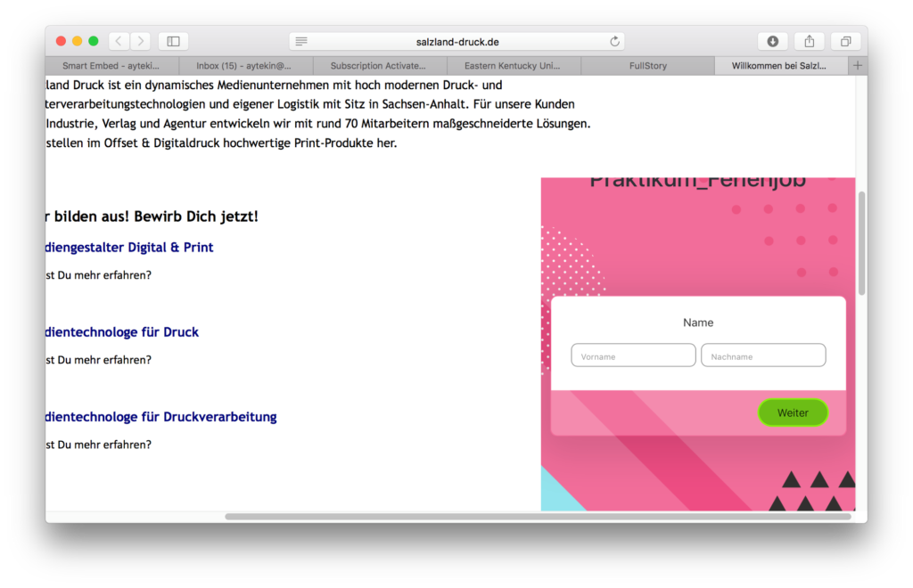Switch to the FullStory tab
The height and width of the screenshot is (588, 913).
click(647, 66)
